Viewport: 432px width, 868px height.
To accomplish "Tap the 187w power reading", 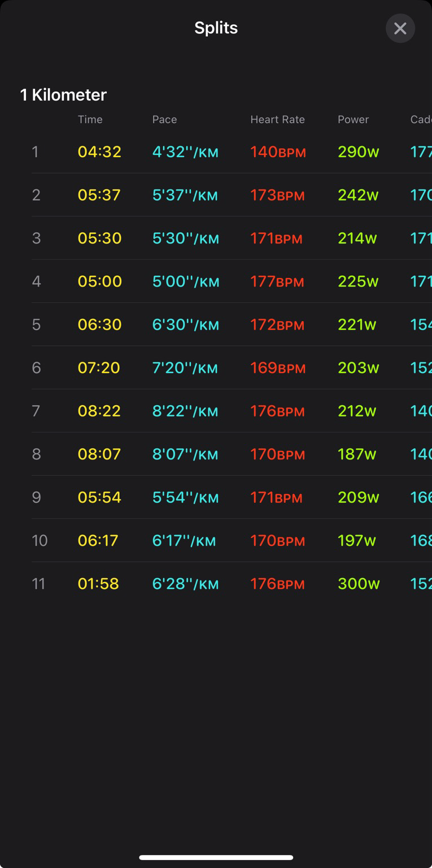I will coord(357,454).
